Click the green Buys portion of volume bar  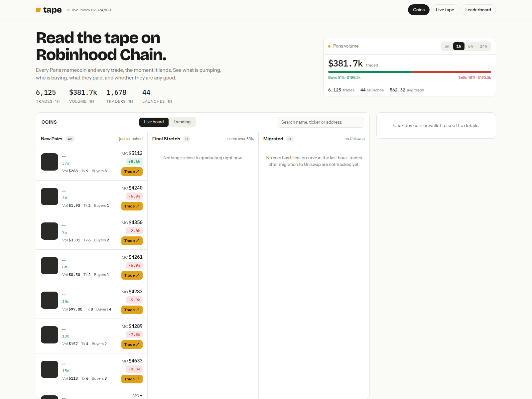(370, 72)
